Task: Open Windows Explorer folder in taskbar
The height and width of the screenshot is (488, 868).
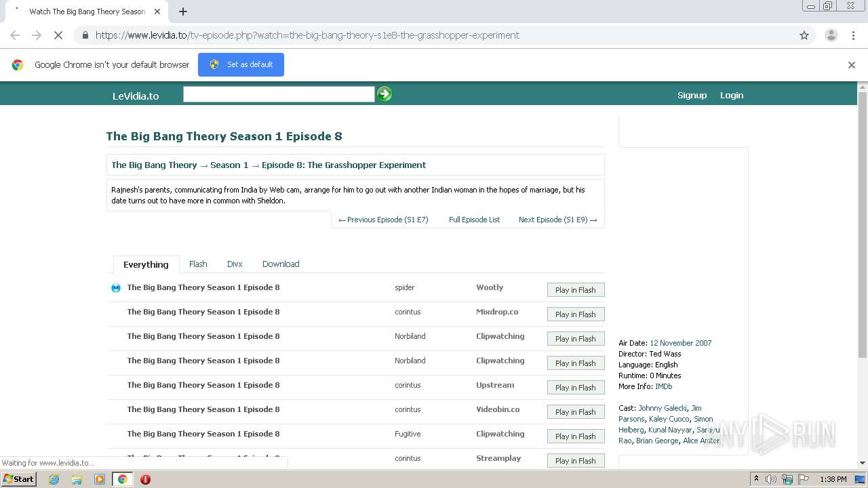Action: [77, 479]
